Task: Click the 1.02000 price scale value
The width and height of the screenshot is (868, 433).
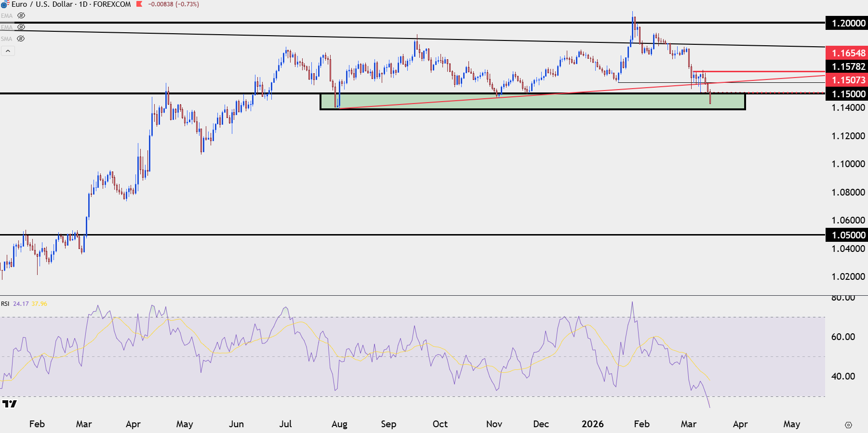Action: tap(848, 276)
